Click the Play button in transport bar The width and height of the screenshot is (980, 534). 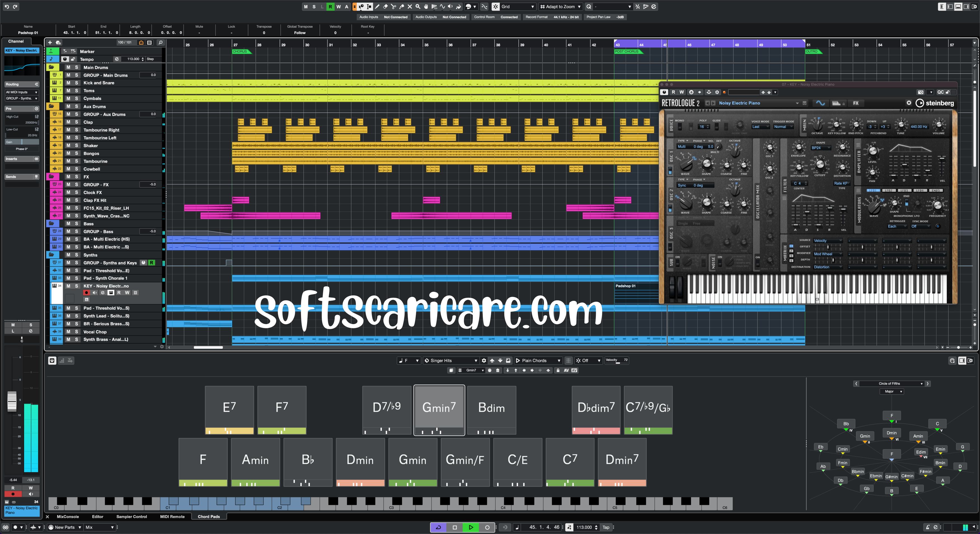tap(470, 527)
